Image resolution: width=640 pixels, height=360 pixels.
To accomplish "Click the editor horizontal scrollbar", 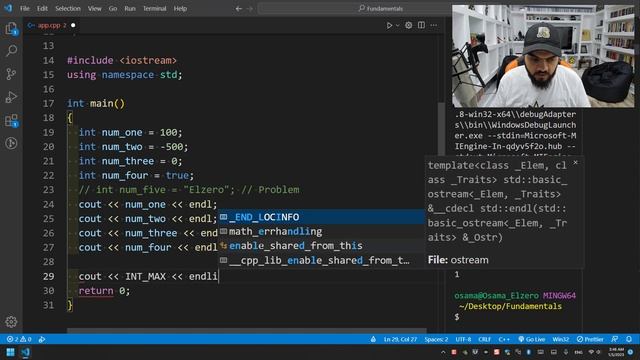I will (x=247, y=330).
